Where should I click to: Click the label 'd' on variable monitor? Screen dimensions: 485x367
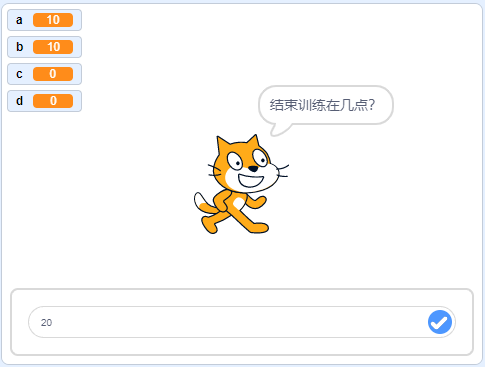pos(19,101)
